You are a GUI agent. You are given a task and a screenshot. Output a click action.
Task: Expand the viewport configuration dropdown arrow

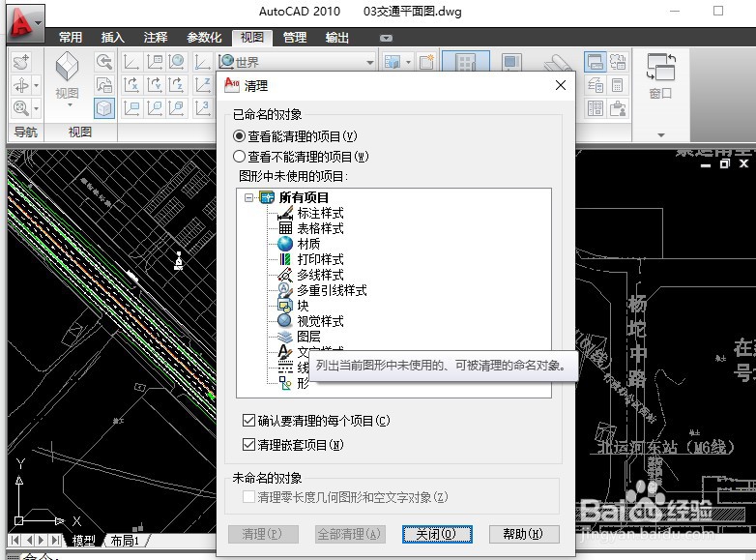tap(408, 62)
